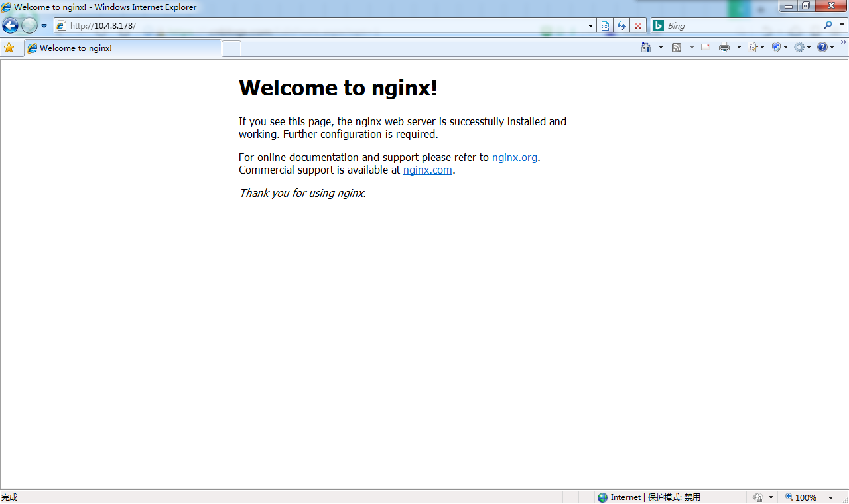Select the 'Welcome to nginx!' tab
The image size is (849, 504).
pyautogui.click(x=123, y=48)
